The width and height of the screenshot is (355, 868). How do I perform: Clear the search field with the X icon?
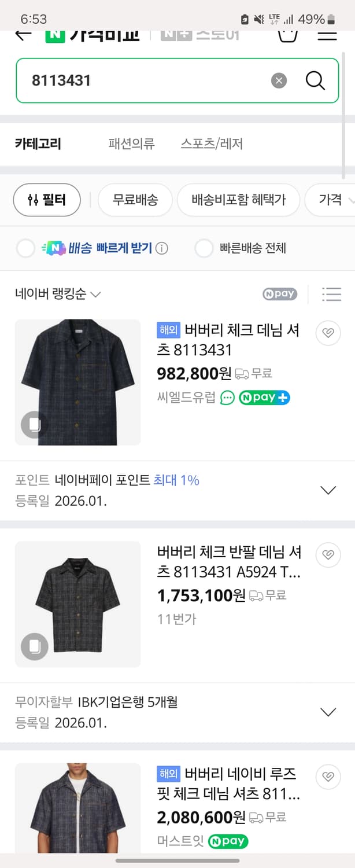point(279,80)
